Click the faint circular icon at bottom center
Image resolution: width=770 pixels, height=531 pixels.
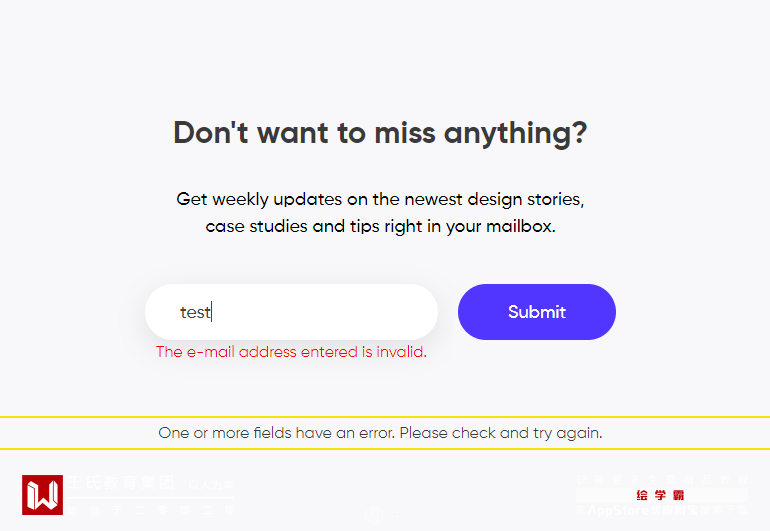tap(375, 515)
